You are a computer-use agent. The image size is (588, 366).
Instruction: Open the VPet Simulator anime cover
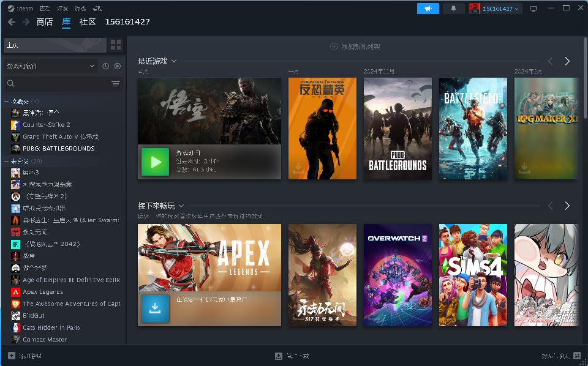click(x=546, y=275)
